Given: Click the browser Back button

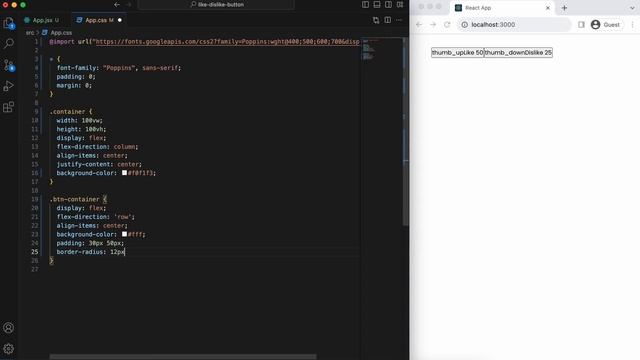Looking at the screenshot, I should [419, 24].
